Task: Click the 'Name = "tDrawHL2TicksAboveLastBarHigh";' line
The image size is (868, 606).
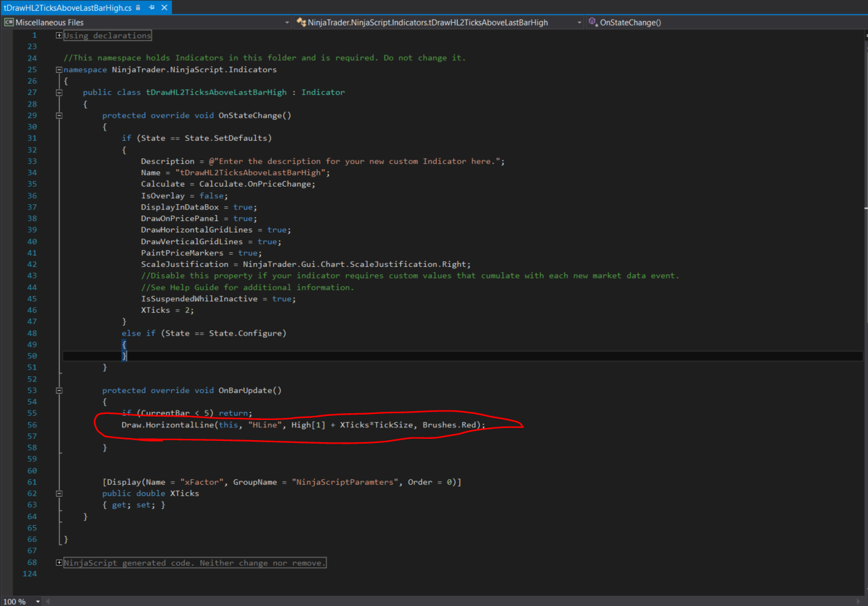Action: coord(235,173)
